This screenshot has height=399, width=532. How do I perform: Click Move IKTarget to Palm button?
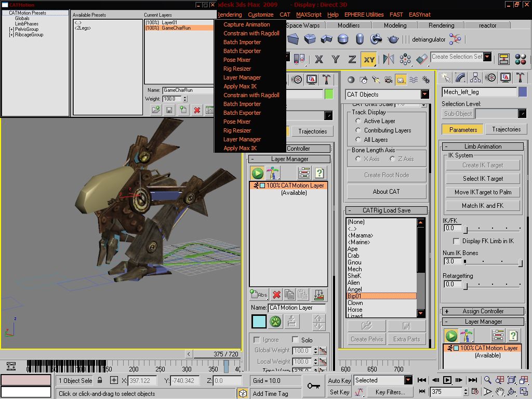tap(483, 192)
